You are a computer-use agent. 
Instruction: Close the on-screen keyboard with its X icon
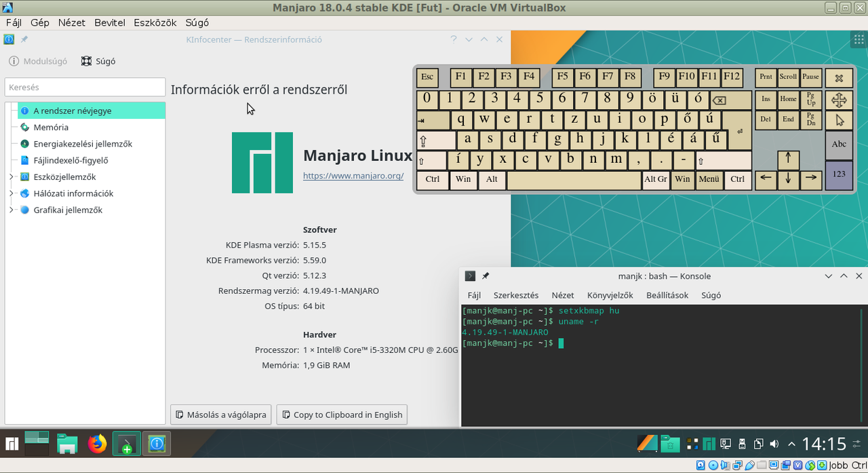839,77
